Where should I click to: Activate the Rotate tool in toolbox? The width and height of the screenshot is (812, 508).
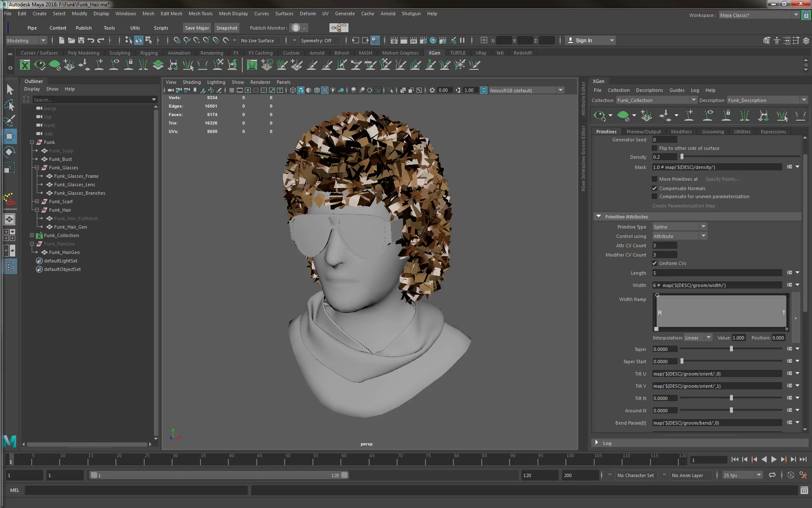click(x=10, y=152)
